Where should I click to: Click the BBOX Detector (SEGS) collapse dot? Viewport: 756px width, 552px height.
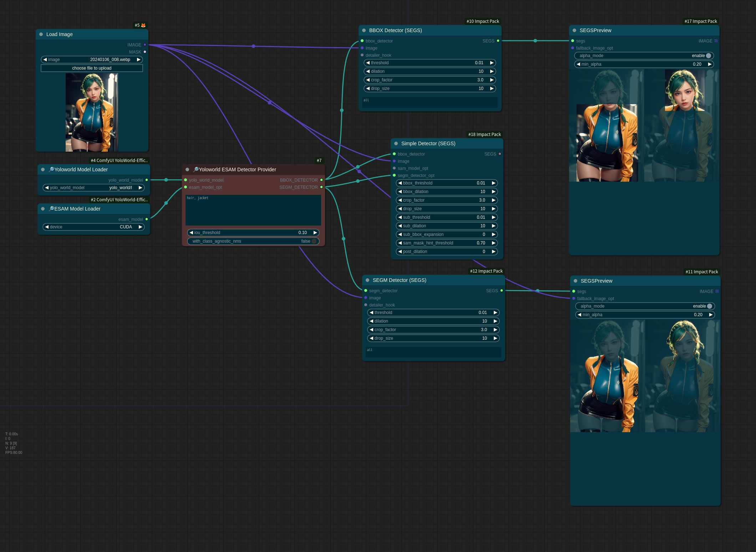(364, 30)
